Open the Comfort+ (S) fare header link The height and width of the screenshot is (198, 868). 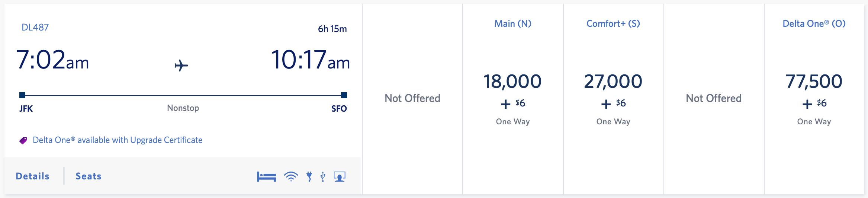point(613,23)
